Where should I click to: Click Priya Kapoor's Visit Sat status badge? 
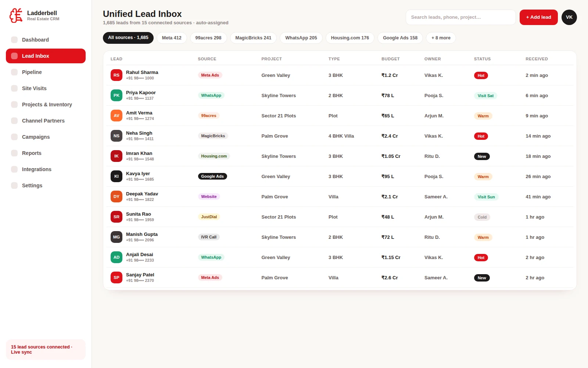(x=485, y=96)
